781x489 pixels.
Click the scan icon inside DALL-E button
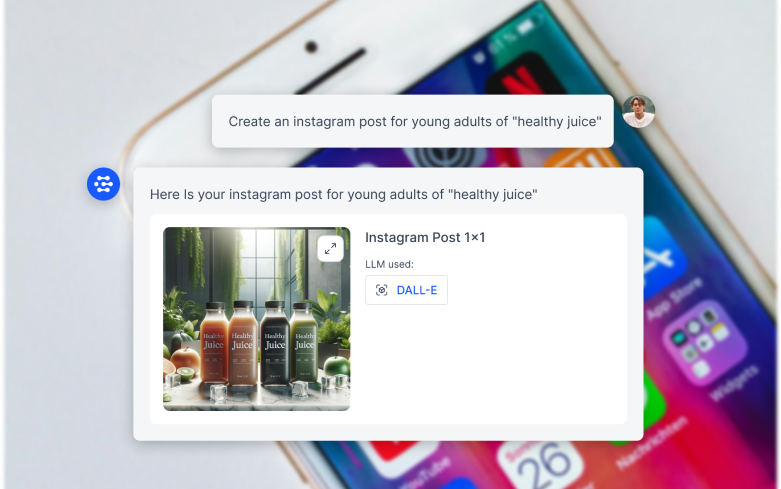[382, 290]
